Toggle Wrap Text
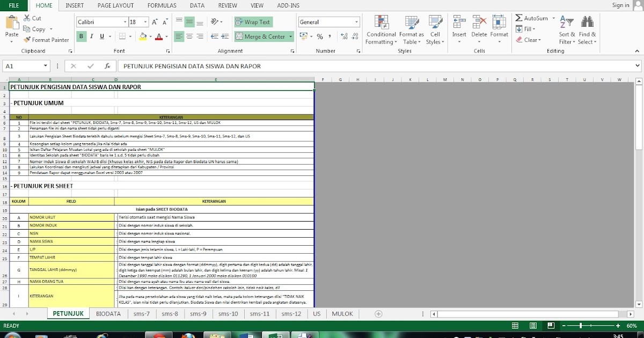644x338 pixels. pyautogui.click(x=253, y=22)
